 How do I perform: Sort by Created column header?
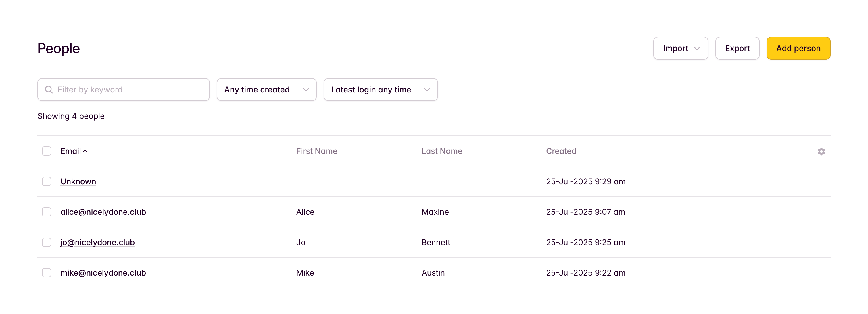(561, 151)
